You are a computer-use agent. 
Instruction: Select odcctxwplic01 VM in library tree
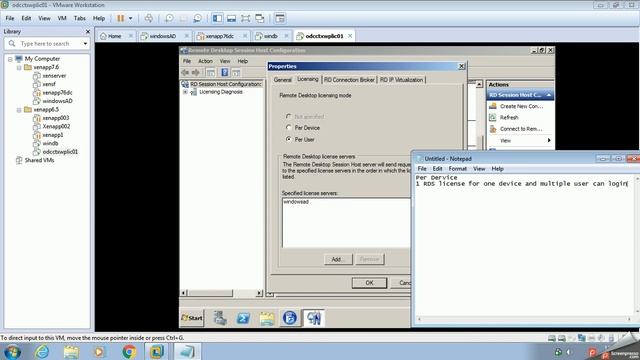click(60, 152)
